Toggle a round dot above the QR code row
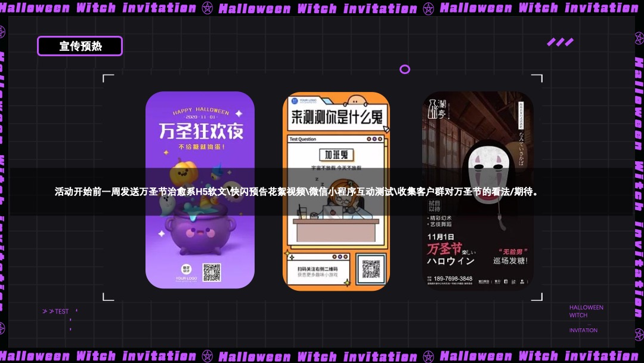 pyautogui.click(x=335, y=257)
